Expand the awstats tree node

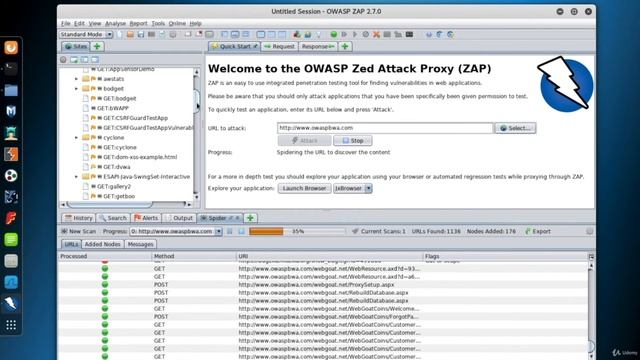[x=76, y=79]
